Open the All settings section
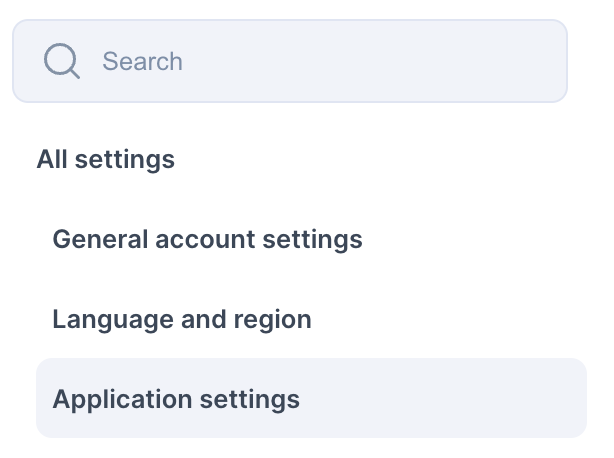This screenshot has width=614, height=458. 106,160
